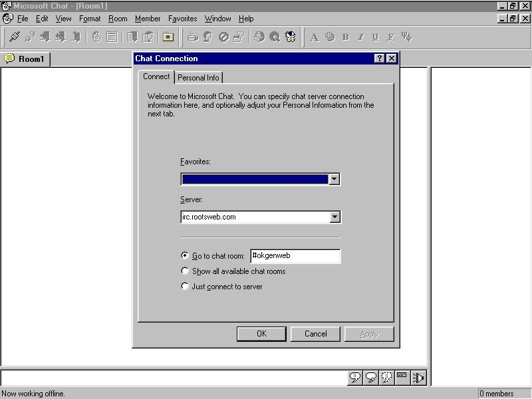This screenshot has width=532, height=399.
Task: Switch to Personal Info tab
Action: [198, 78]
